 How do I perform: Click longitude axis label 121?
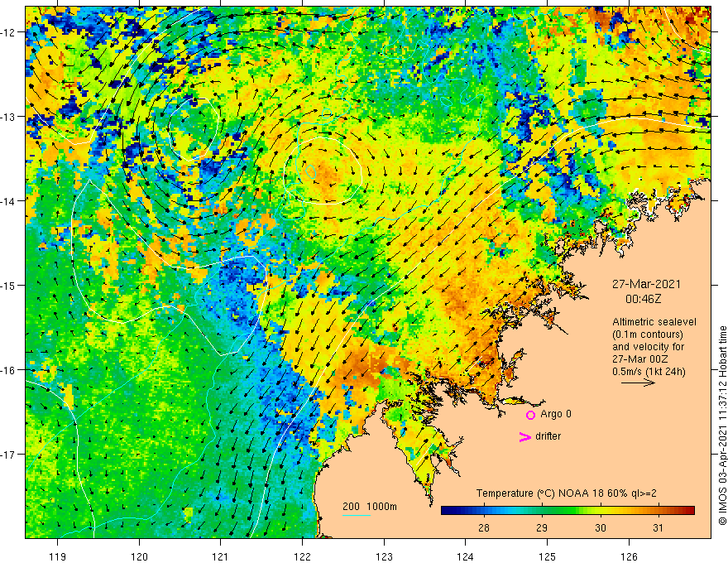pyautogui.click(x=221, y=556)
